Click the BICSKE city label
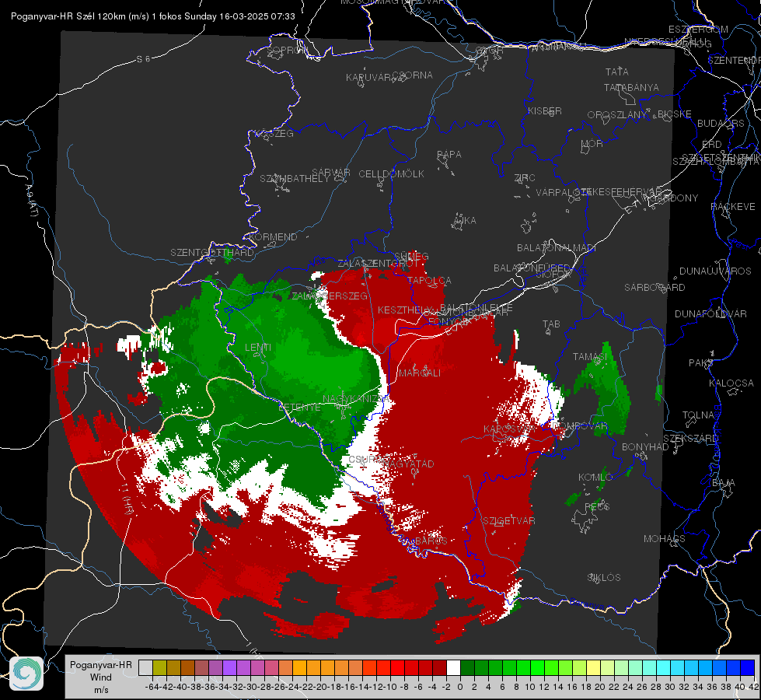 [x=675, y=114]
